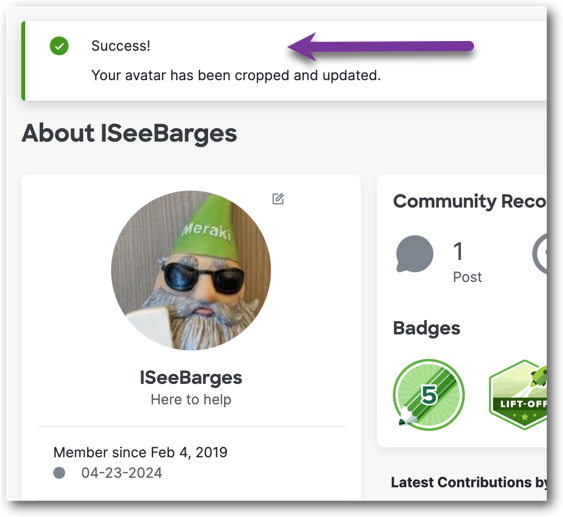This screenshot has height=517, width=563.
Task: Click the About ISeeBarges page title
Action: coord(129,134)
